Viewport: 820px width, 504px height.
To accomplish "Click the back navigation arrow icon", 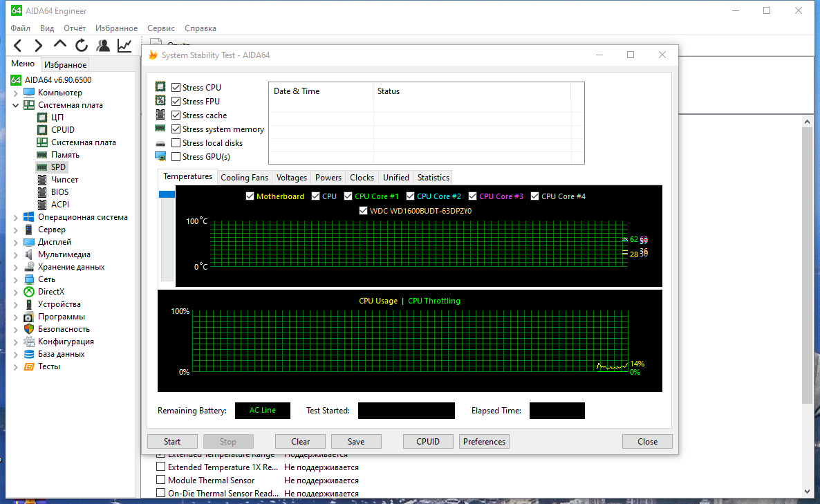I will click(x=18, y=46).
